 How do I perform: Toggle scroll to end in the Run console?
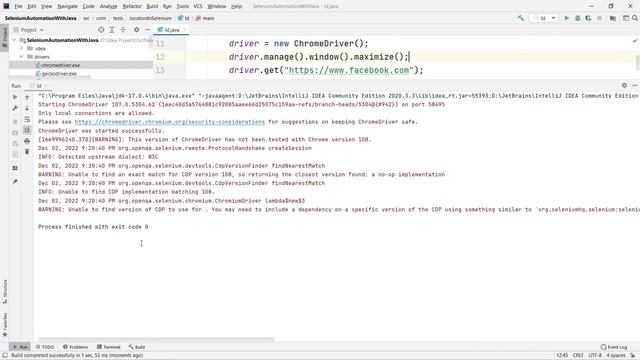(27, 130)
